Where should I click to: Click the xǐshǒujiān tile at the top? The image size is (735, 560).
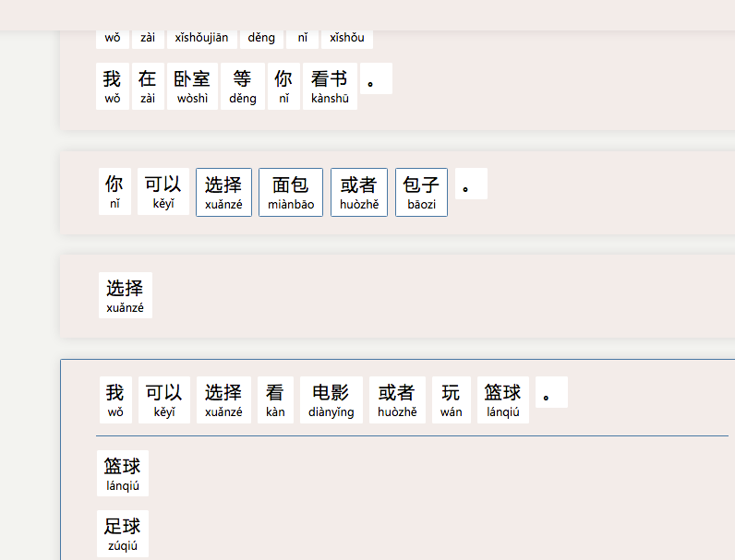(x=201, y=38)
